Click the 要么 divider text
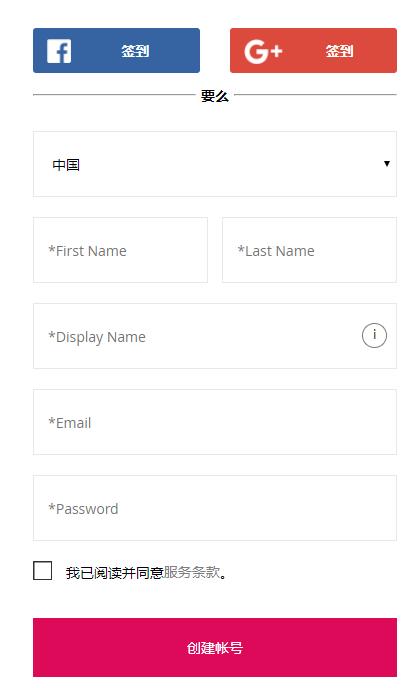The height and width of the screenshot is (688, 408). [215, 95]
